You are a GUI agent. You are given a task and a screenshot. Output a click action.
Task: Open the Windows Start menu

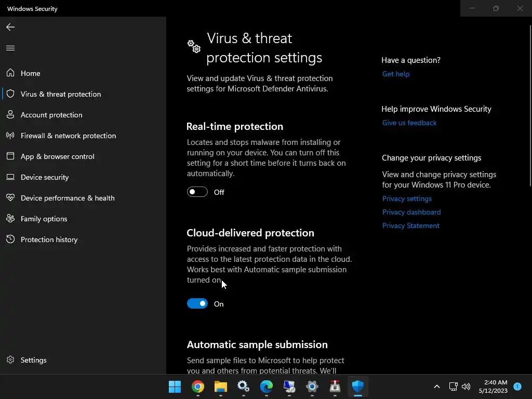tap(175, 387)
